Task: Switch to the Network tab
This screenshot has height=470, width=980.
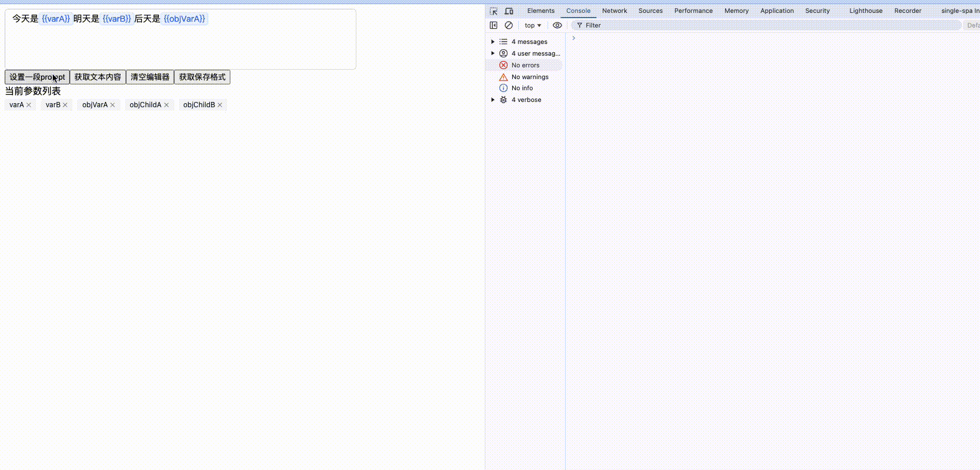Action: coord(614,11)
